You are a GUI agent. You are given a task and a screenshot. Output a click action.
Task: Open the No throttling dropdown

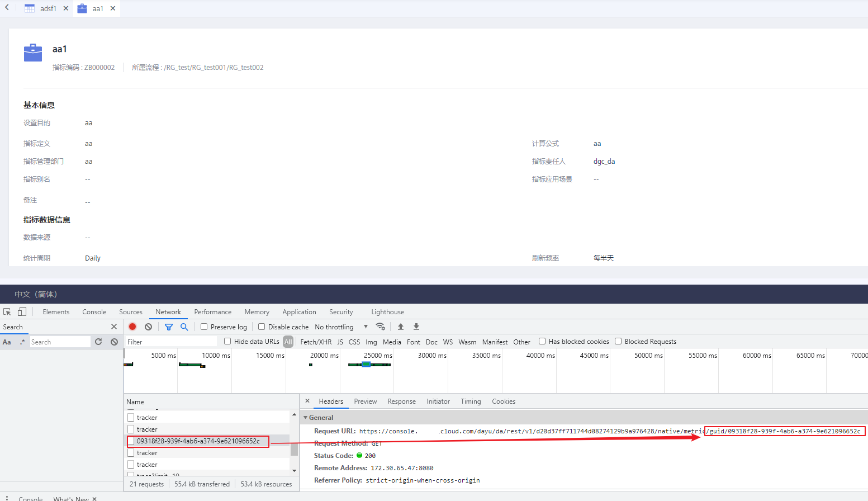click(x=341, y=327)
